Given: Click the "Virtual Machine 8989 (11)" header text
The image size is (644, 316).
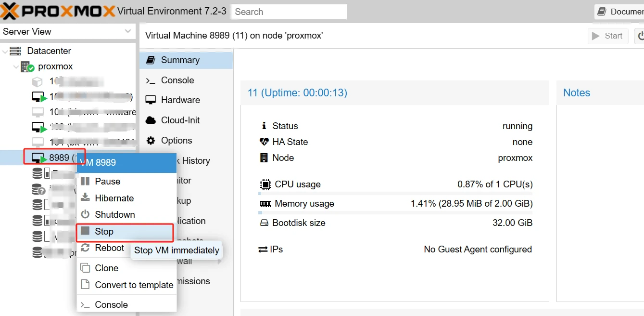Looking at the screenshot, I should tap(196, 36).
